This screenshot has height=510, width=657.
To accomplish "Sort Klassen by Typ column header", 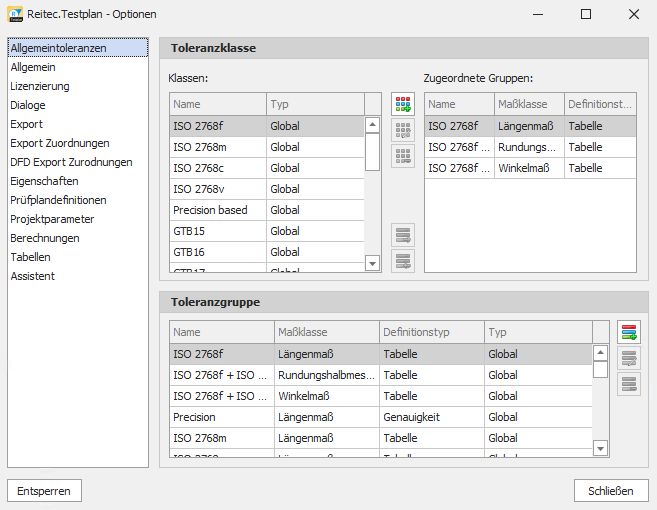I will (x=315, y=104).
